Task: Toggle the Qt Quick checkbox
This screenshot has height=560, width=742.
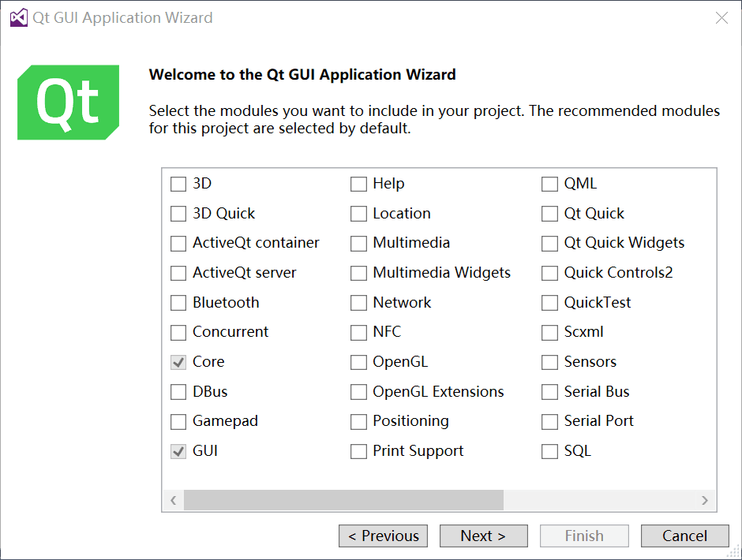Action: point(550,214)
